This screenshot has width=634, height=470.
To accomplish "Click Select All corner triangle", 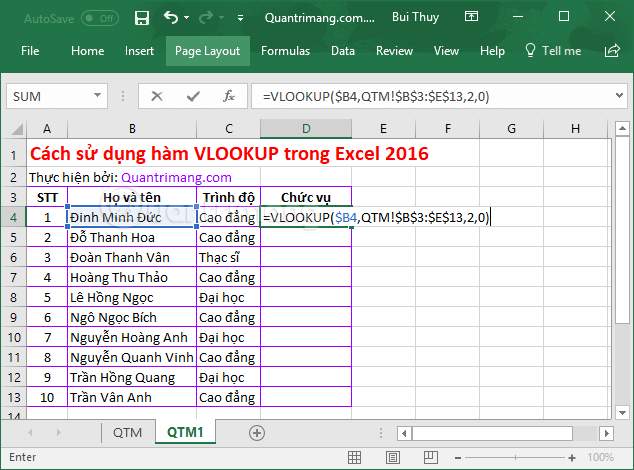I will click(17, 129).
